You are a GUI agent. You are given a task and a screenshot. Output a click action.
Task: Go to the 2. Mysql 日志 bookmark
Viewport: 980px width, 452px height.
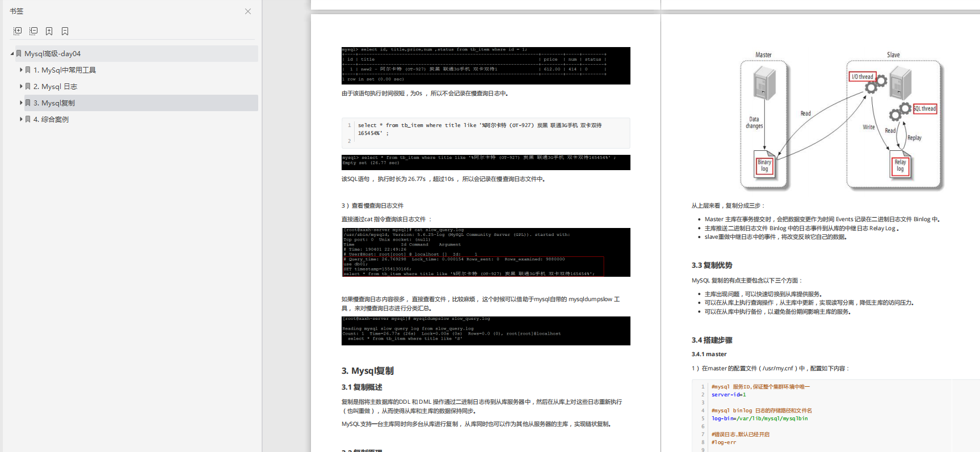click(55, 87)
